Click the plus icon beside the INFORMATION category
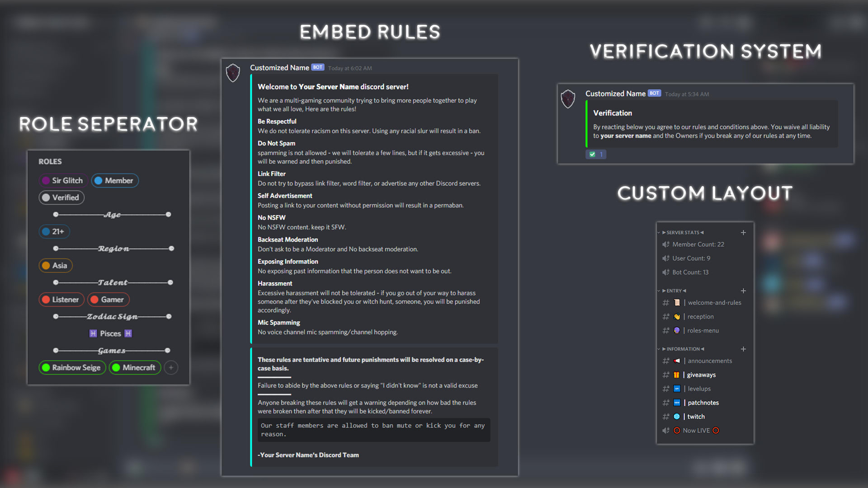 pos(743,349)
